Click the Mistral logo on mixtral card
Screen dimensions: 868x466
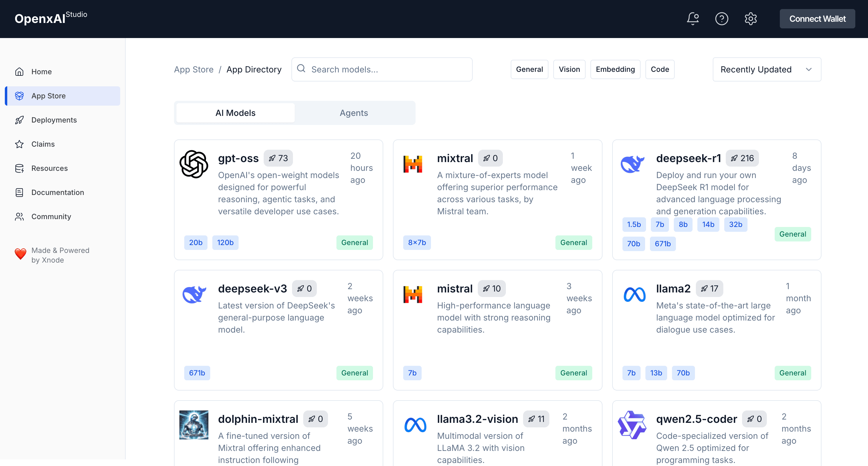coord(413,164)
